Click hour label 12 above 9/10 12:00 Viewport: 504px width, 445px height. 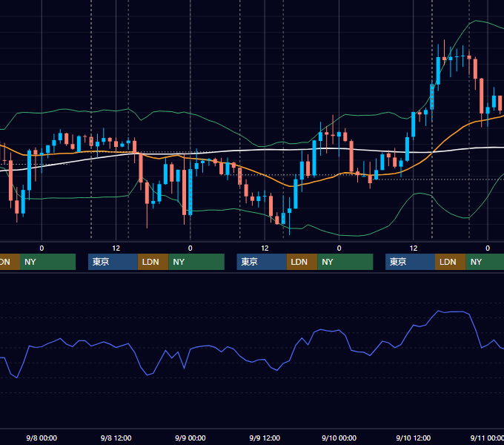pyautogui.click(x=414, y=248)
